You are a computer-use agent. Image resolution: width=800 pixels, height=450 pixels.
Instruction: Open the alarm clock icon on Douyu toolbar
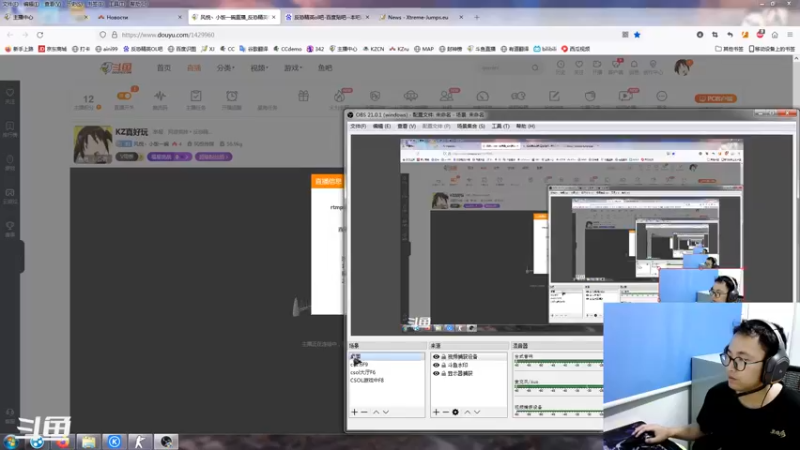(x=232, y=96)
